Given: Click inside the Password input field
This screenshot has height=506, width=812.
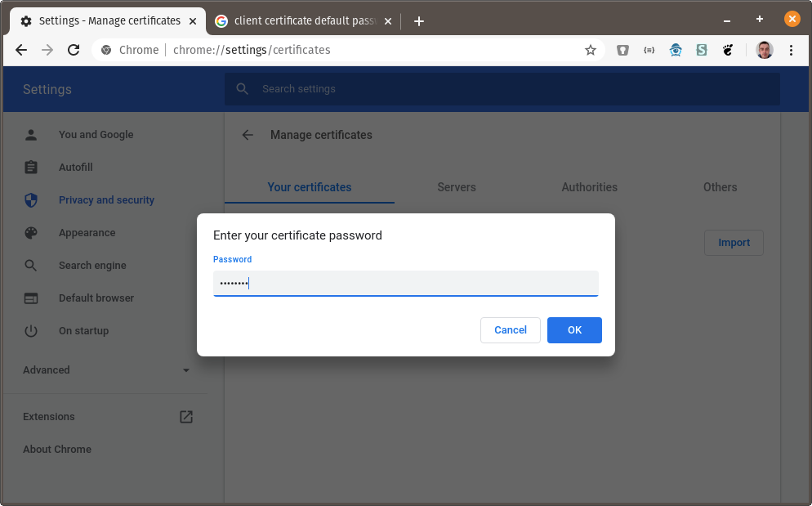Looking at the screenshot, I should tap(405, 282).
